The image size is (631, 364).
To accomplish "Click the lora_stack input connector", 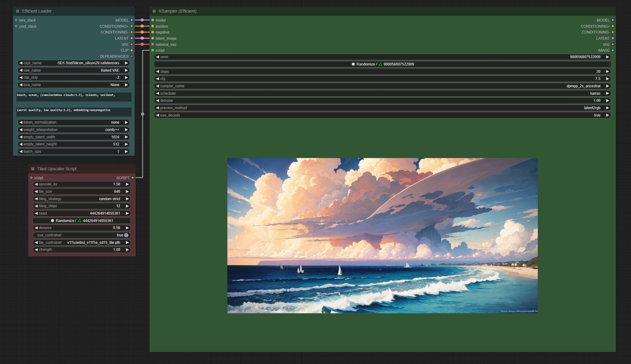I will (x=16, y=20).
